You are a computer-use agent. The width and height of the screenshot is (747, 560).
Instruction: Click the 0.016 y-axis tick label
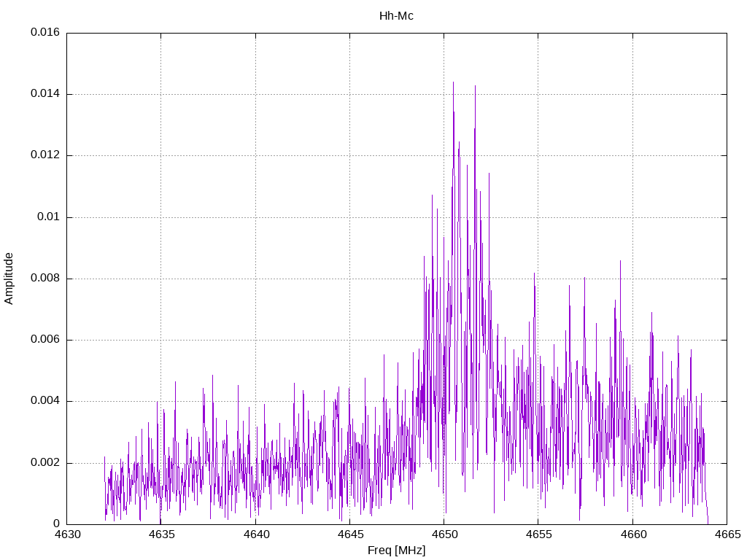(x=45, y=33)
